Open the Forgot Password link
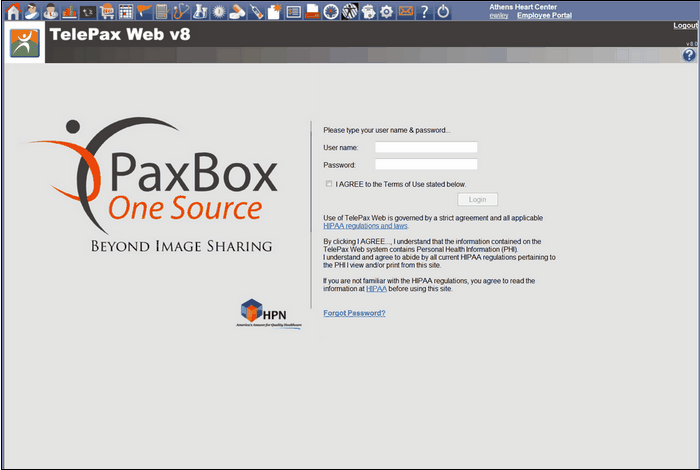This screenshot has height=470, width=700. [x=354, y=313]
